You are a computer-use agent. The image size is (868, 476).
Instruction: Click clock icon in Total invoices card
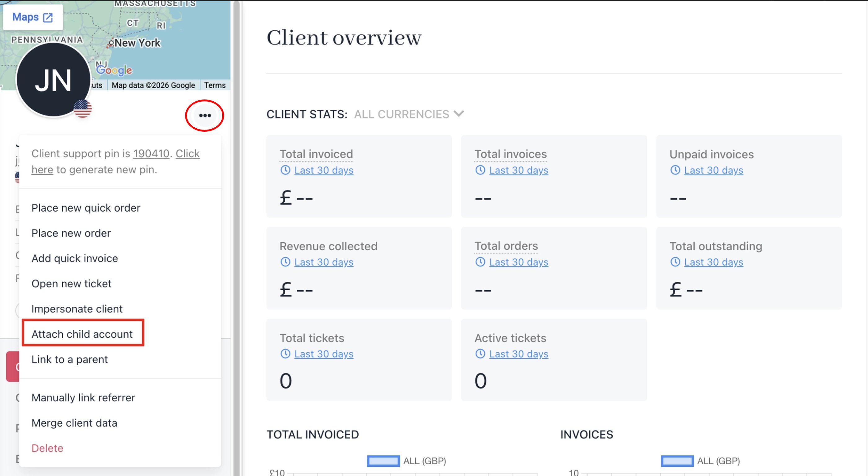pos(480,170)
